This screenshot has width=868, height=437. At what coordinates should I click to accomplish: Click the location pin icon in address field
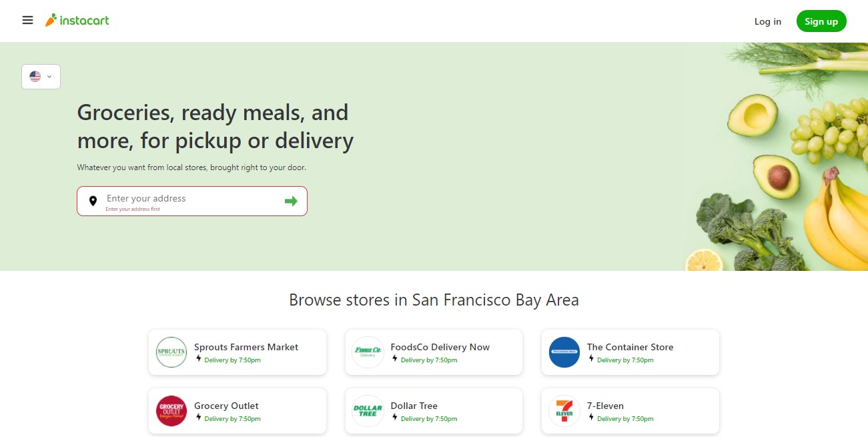[93, 201]
